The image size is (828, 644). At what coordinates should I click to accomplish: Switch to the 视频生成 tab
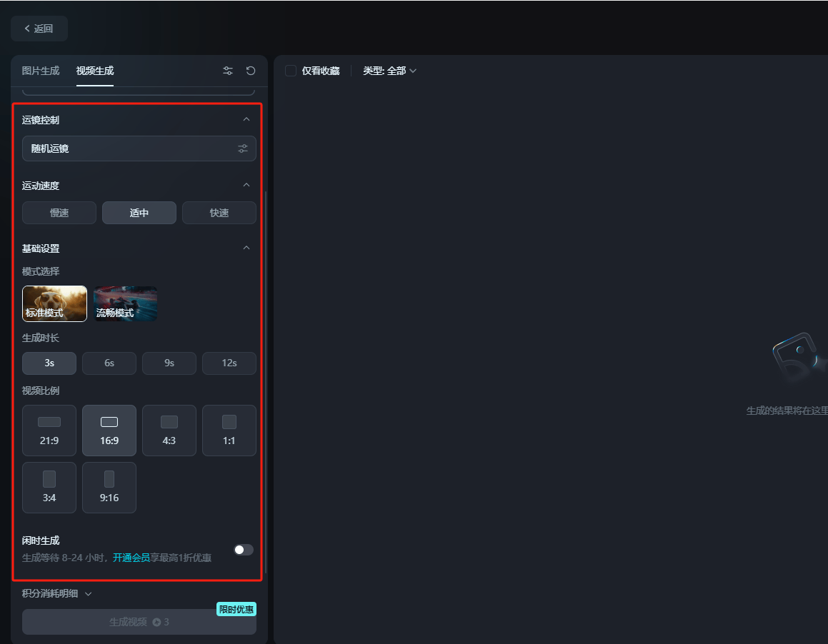pyautogui.click(x=94, y=71)
